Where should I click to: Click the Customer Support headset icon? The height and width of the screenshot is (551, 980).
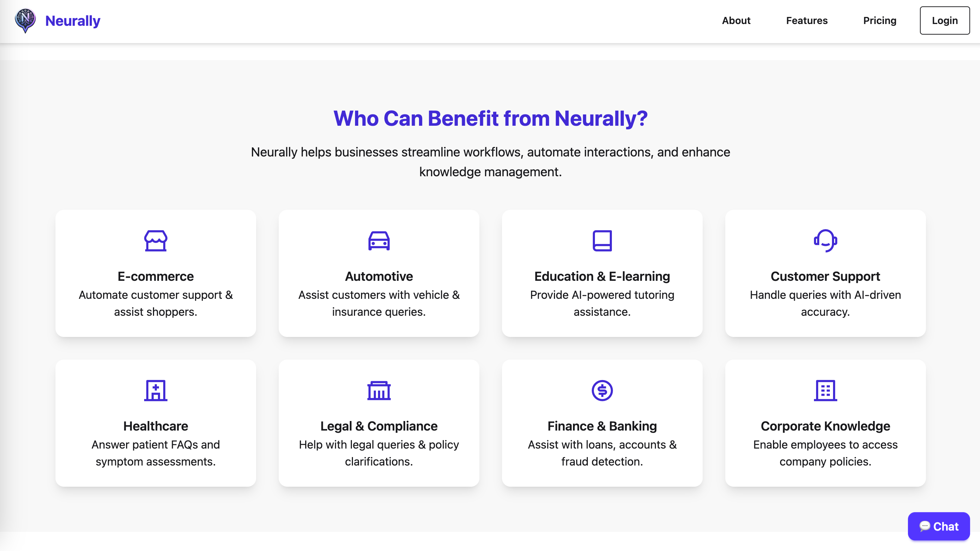pyautogui.click(x=825, y=241)
